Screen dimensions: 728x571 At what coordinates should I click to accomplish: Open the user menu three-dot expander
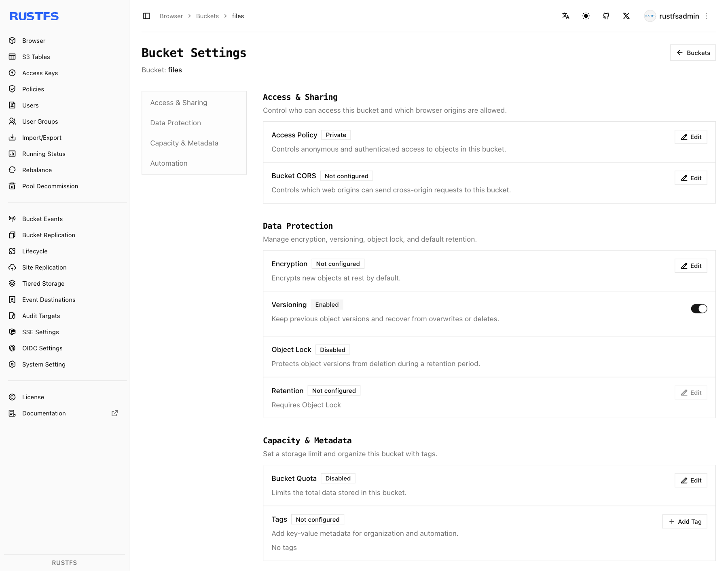(x=707, y=16)
